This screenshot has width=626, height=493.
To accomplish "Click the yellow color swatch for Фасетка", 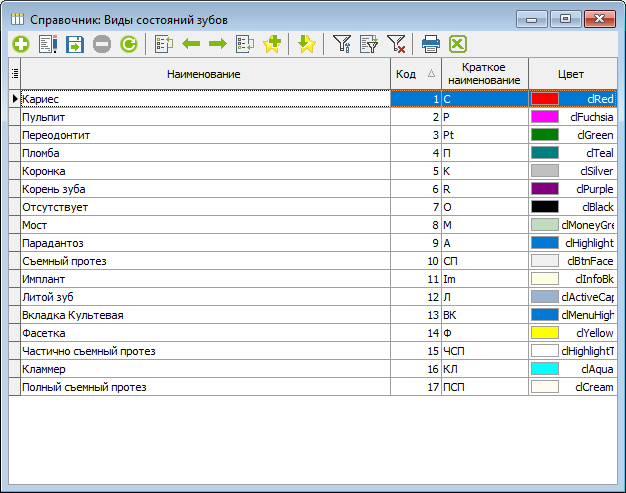I will coord(545,333).
